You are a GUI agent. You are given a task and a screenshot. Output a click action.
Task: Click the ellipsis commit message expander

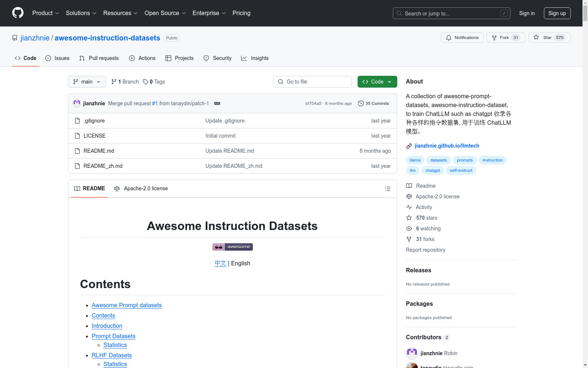217,103
